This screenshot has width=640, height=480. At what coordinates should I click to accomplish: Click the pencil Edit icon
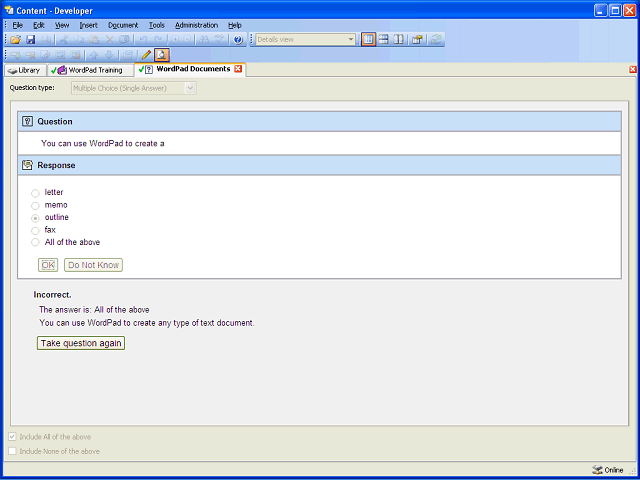coord(146,55)
